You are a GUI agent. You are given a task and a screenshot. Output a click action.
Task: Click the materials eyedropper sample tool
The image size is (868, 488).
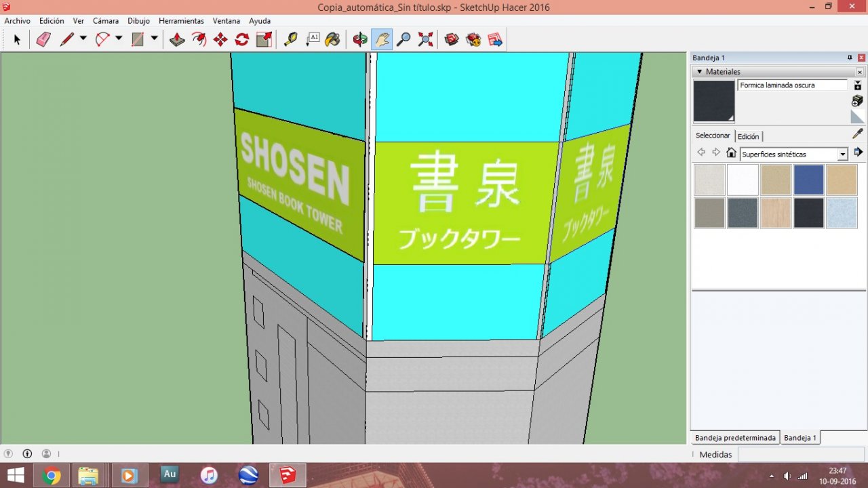coord(858,134)
